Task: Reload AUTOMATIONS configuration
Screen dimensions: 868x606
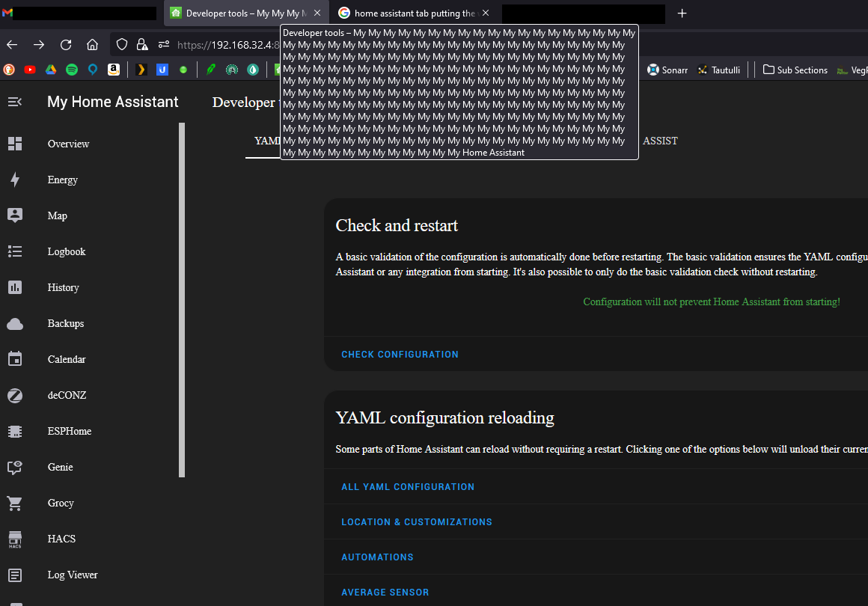Action: 377,557
